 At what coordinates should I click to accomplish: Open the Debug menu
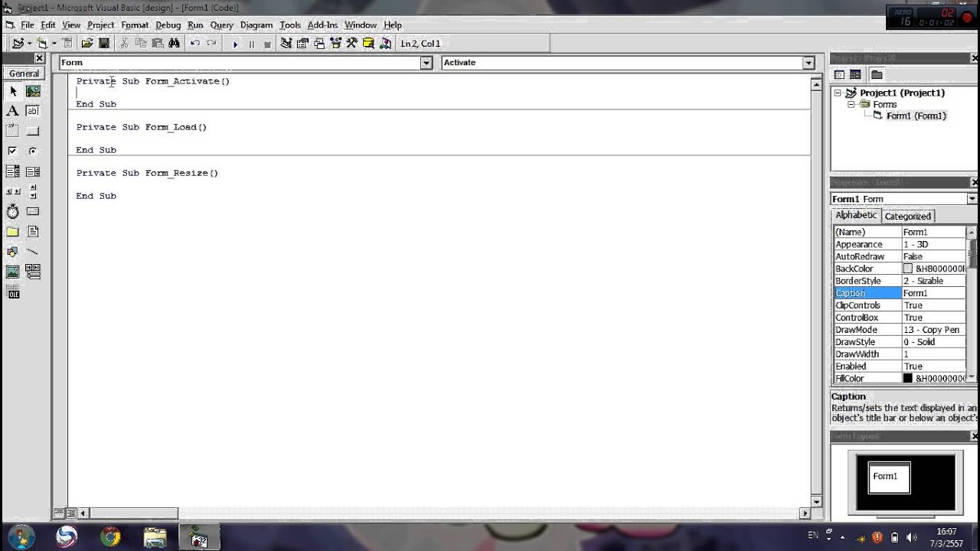point(168,25)
